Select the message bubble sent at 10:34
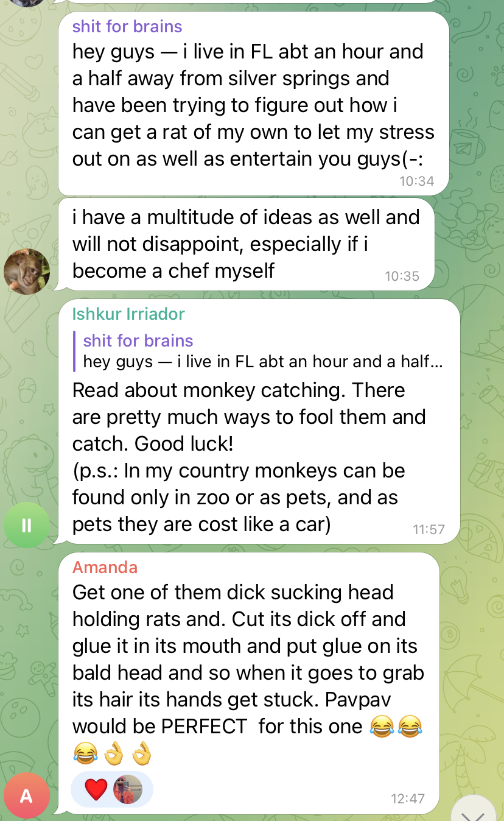504x821 pixels. [253, 104]
